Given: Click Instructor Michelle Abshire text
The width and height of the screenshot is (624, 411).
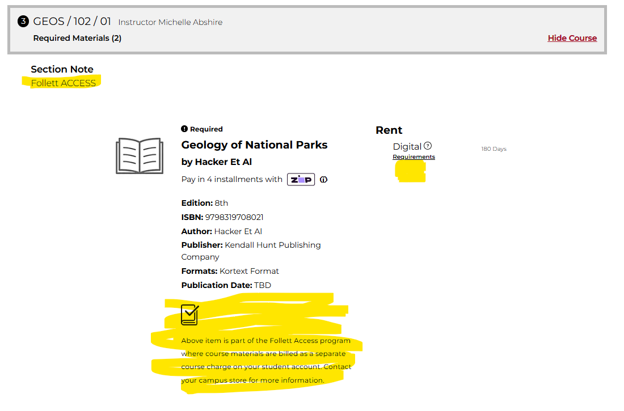Looking at the screenshot, I should 170,22.
